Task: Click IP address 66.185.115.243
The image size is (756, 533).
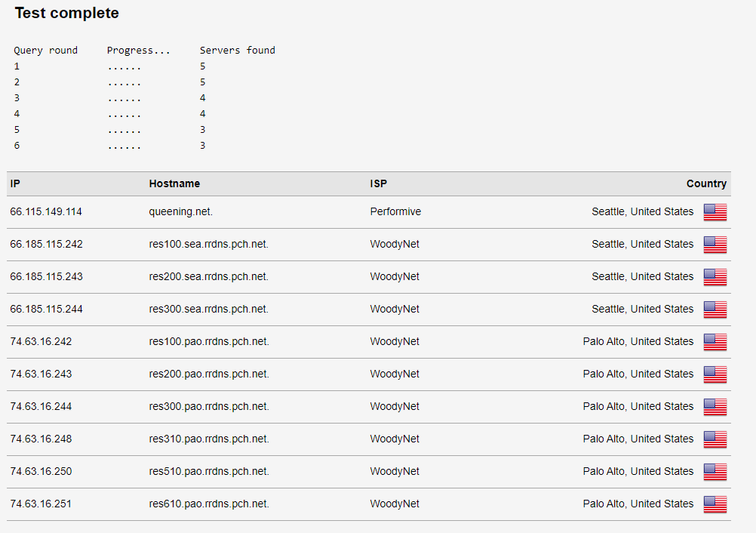Action: coord(46,276)
